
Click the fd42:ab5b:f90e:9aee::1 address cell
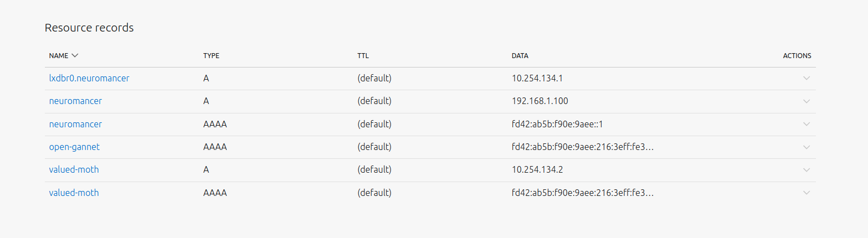click(558, 125)
